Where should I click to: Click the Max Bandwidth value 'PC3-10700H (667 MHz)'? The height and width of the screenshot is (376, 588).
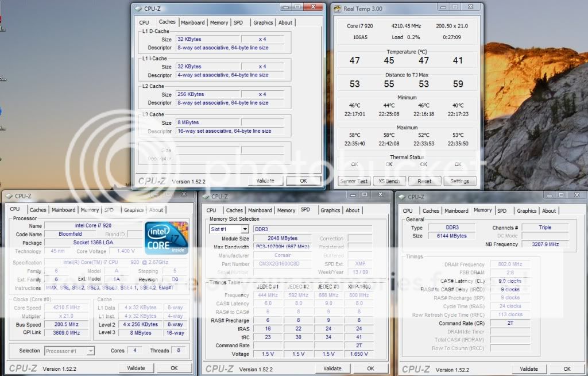pos(283,247)
